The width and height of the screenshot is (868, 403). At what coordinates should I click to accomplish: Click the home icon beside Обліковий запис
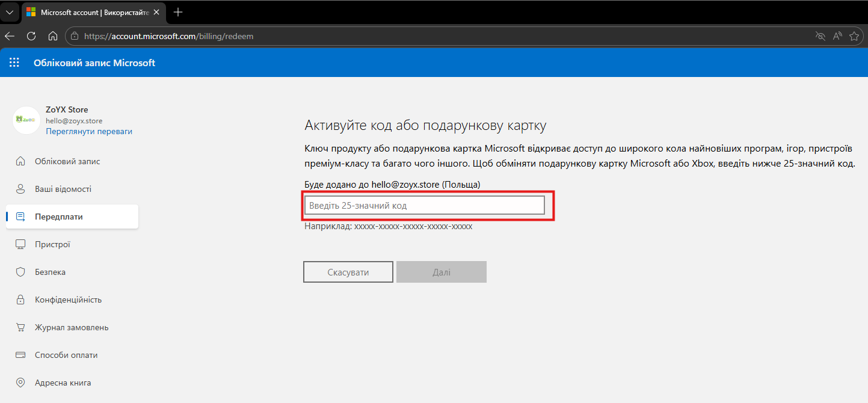[20, 161]
